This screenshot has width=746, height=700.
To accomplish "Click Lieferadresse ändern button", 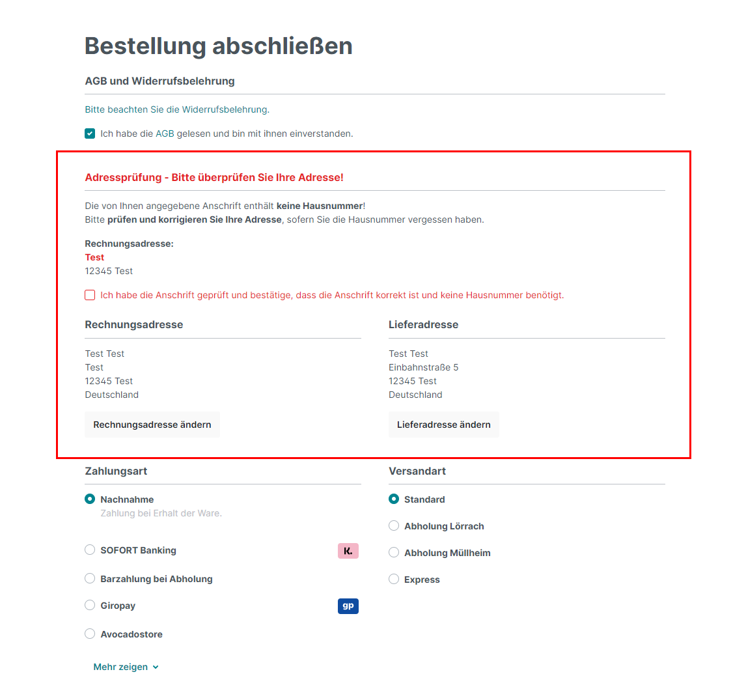I will pos(444,425).
